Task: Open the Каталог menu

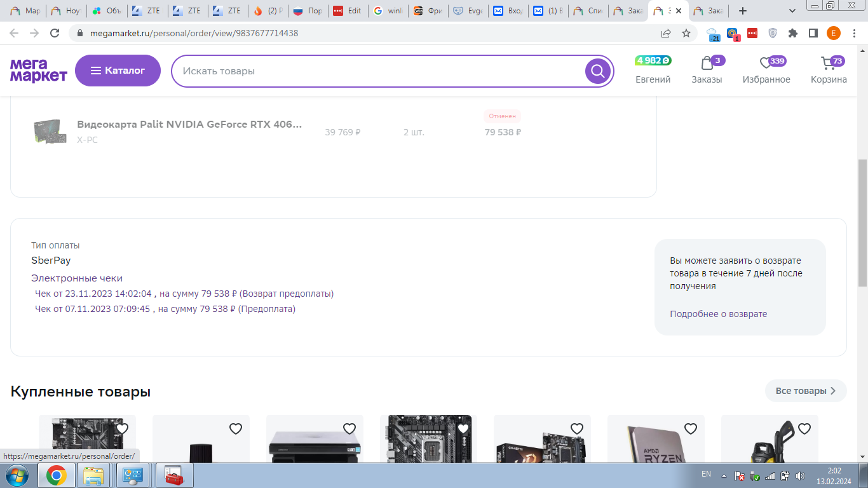Action: click(x=118, y=71)
